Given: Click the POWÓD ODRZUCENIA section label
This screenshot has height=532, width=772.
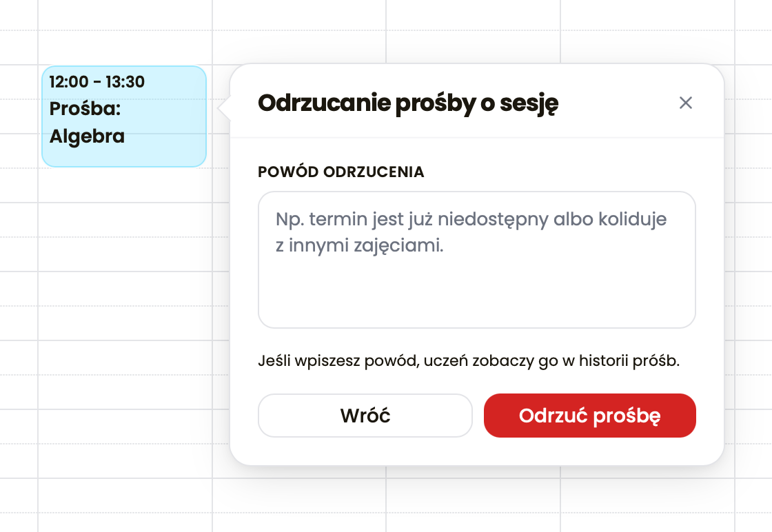Looking at the screenshot, I should click(341, 172).
